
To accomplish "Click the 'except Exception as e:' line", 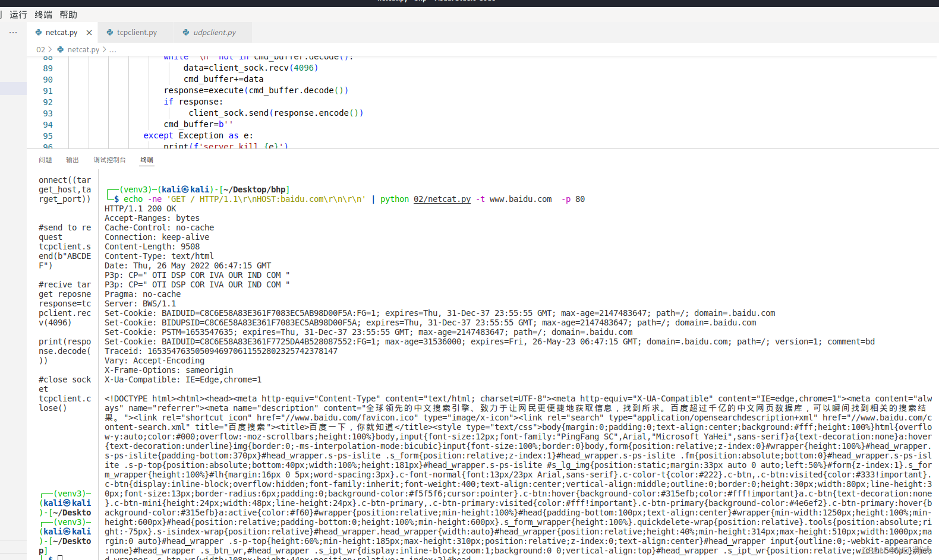I will pyautogui.click(x=198, y=135).
